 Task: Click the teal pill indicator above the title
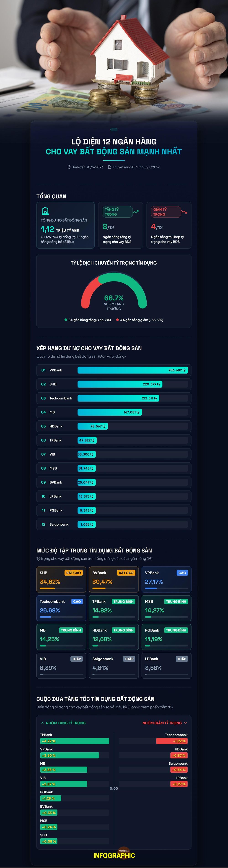tap(114, 129)
